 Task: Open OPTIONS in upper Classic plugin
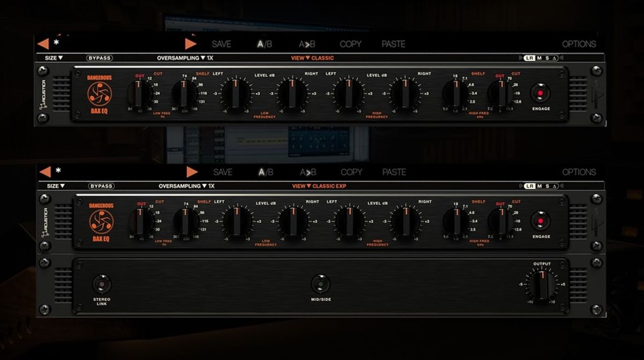pyautogui.click(x=579, y=44)
